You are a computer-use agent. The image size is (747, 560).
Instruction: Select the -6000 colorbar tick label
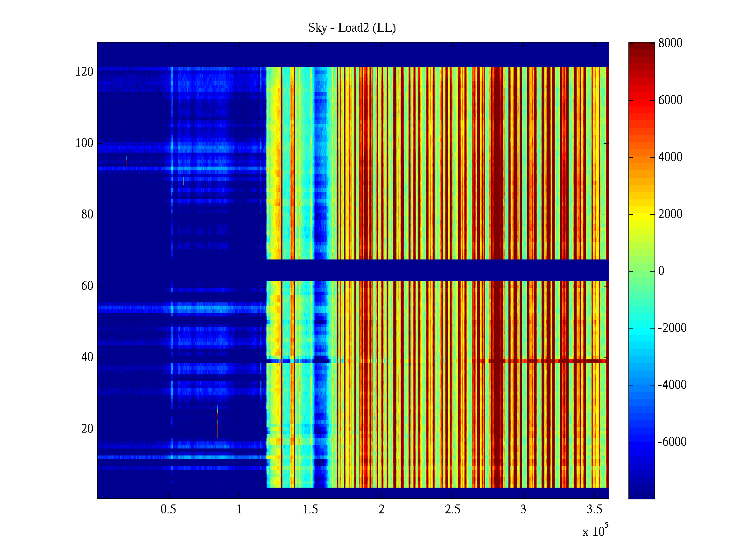(x=672, y=442)
